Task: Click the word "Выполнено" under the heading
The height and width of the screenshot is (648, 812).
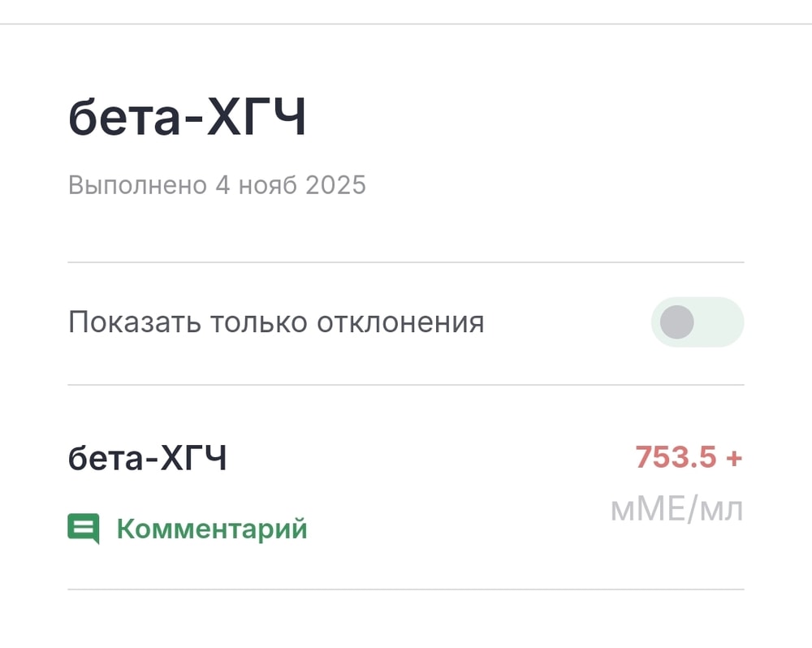Action: [137, 185]
